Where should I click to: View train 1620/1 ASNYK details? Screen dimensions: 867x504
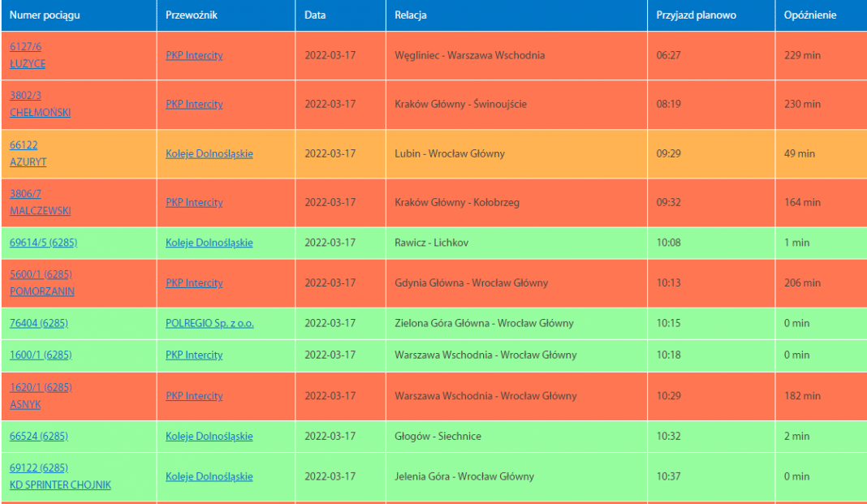[41, 395]
